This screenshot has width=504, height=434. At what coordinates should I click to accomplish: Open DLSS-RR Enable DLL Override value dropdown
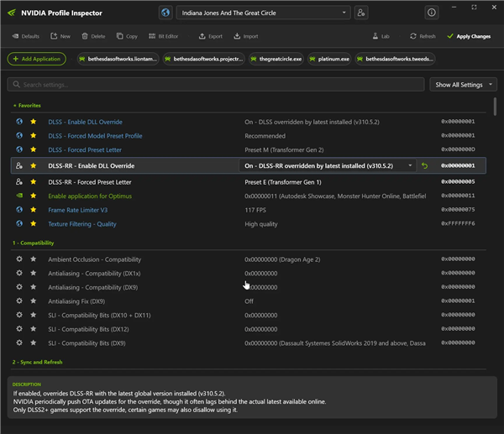click(x=328, y=165)
